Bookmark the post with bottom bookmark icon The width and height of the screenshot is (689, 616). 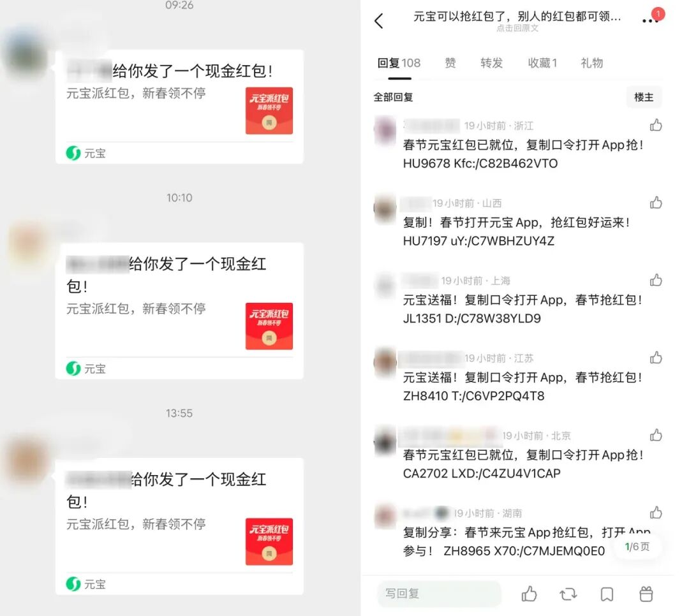tap(607, 594)
